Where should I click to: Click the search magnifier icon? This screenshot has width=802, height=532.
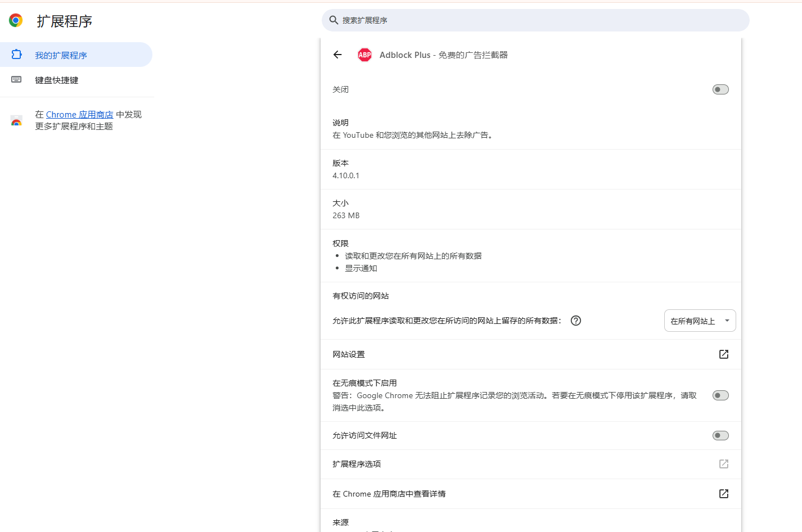tap(334, 20)
